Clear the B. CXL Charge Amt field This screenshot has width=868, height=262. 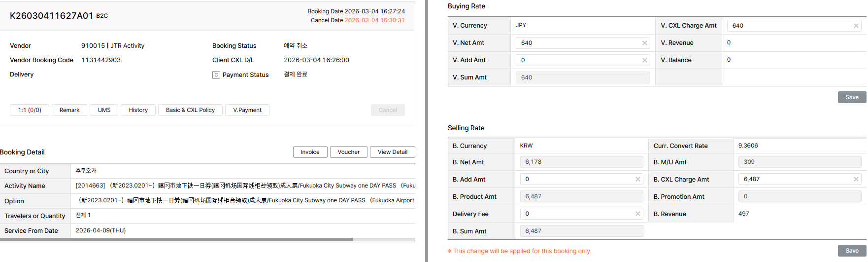[x=856, y=179]
